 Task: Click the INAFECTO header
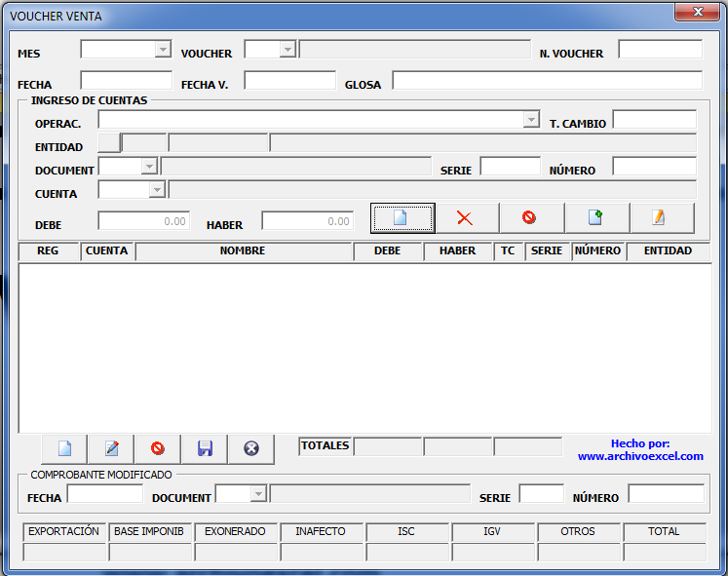click(x=321, y=532)
